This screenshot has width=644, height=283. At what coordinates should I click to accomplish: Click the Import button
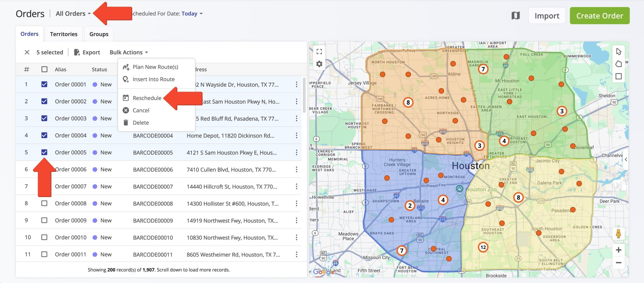[x=547, y=16]
